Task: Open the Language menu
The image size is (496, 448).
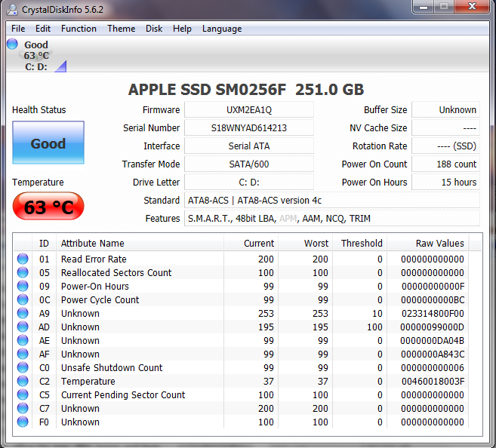Action: click(222, 29)
